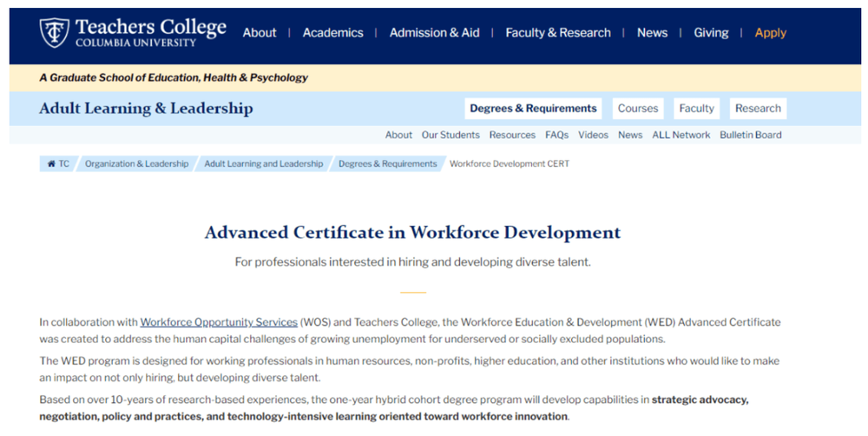This screenshot has width=868, height=436.
Task: Click the Apply link
Action: point(770,33)
